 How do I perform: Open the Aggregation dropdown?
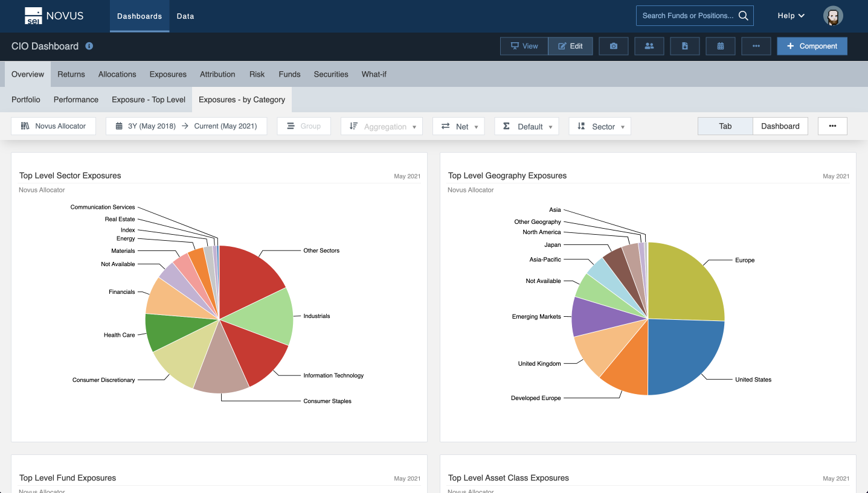tap(382, 126)
